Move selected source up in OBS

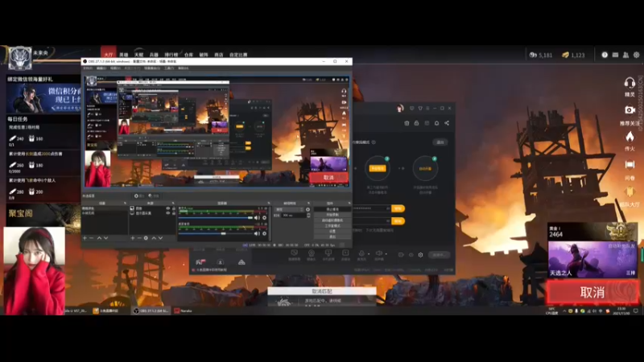[154, 238]
